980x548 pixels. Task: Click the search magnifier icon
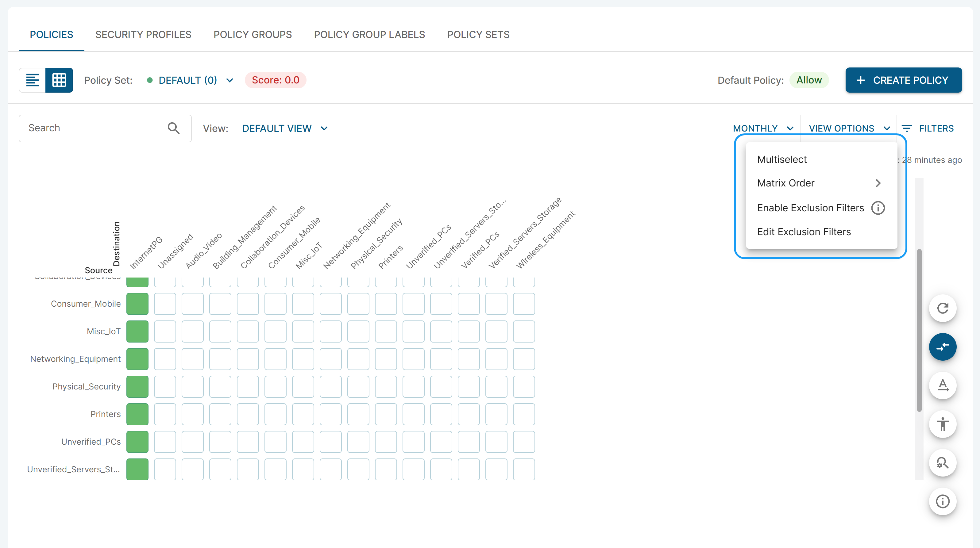point(173,128)
